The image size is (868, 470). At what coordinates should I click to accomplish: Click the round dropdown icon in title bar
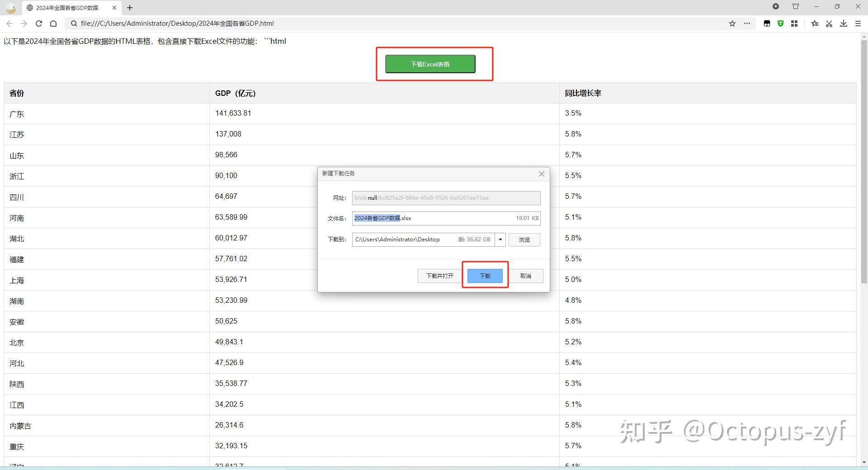[776, 6]
